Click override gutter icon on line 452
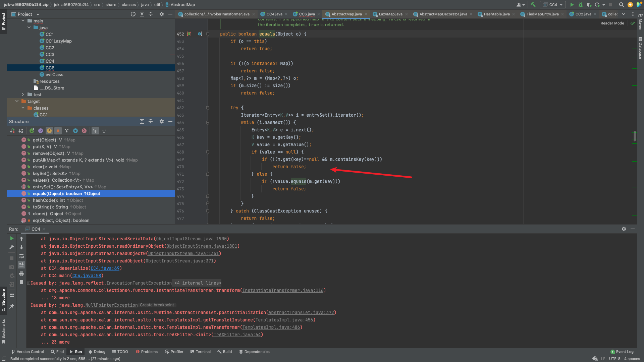Screen dimensions: 644x362 pos(200,34)
